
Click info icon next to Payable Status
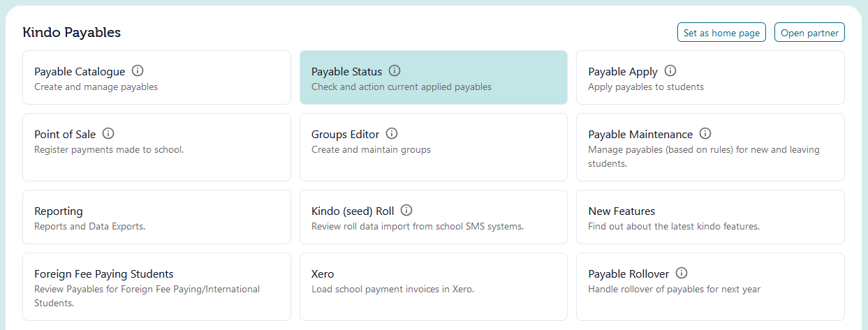coord(395,70)
